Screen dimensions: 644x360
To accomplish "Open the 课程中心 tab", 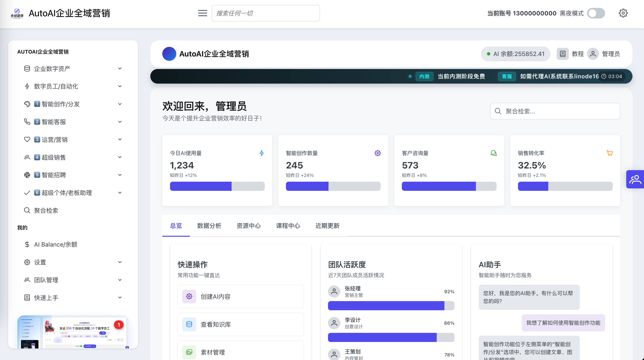I will tap(288, 226).
